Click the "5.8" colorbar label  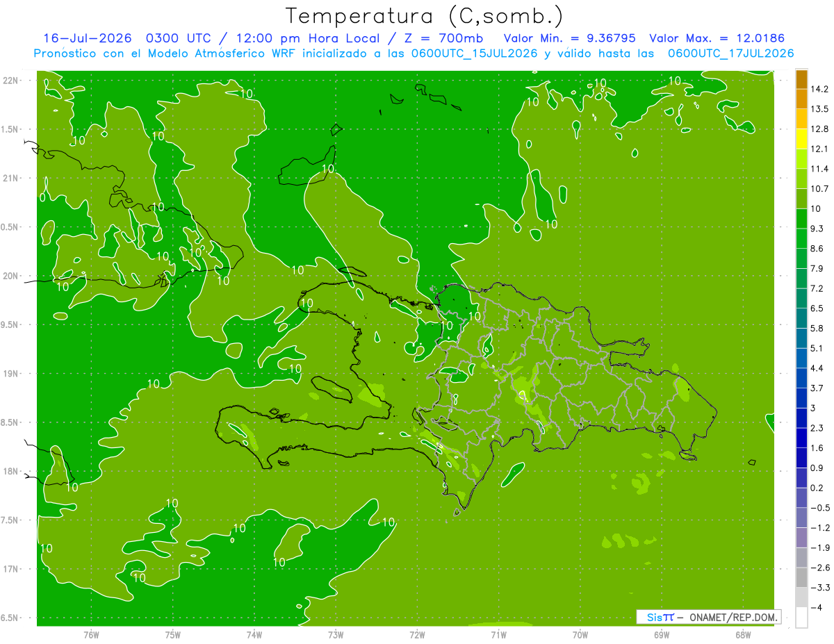[x=818, y=329]
